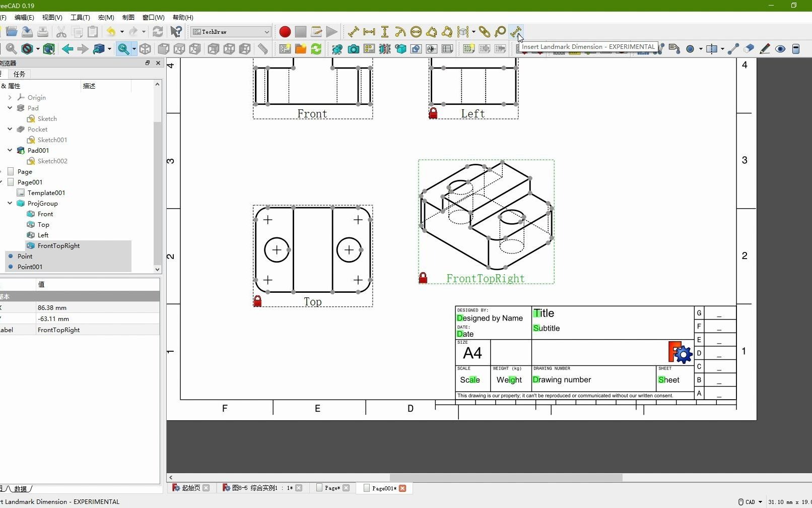Click the back navigation arrow
This screenshot has height=508, width=812.
(x=67, y=49)
